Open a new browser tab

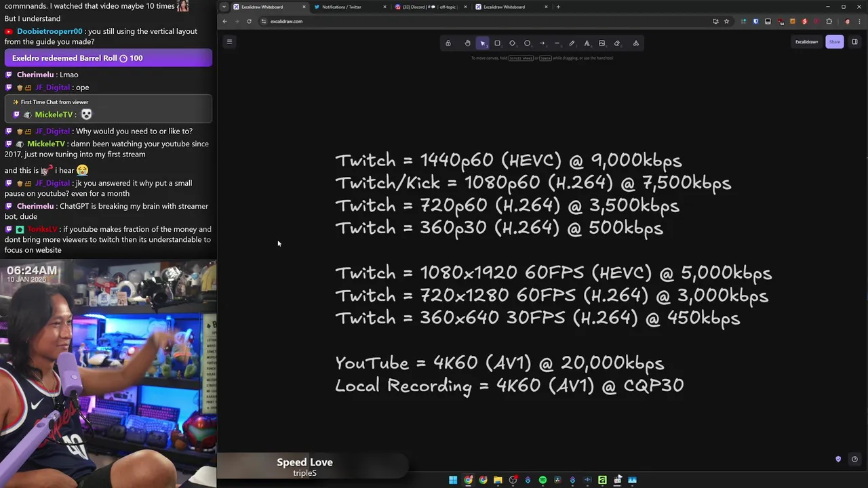tap(558, 7)
